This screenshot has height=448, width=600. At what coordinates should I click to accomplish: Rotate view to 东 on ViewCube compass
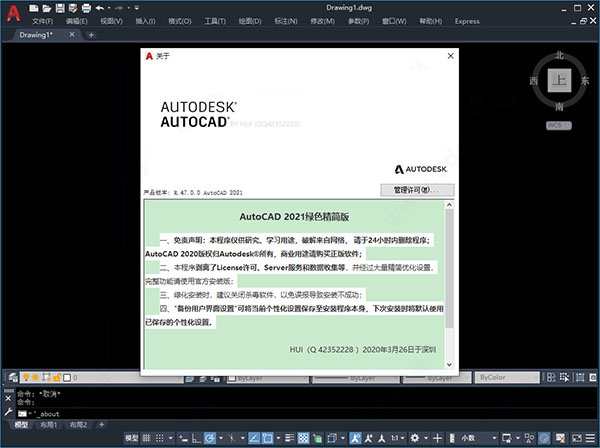pos(585,81)
